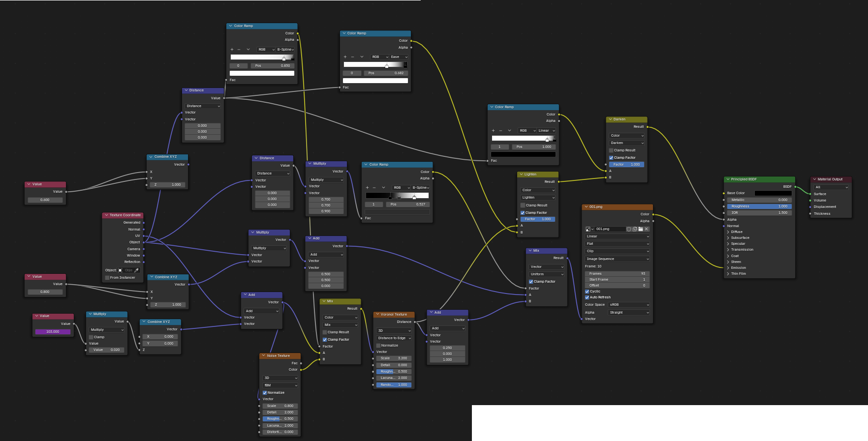The image size is (868, 441).
Task: Click the black color swatch in Linear Color Ramp
Action: [523, 154]
